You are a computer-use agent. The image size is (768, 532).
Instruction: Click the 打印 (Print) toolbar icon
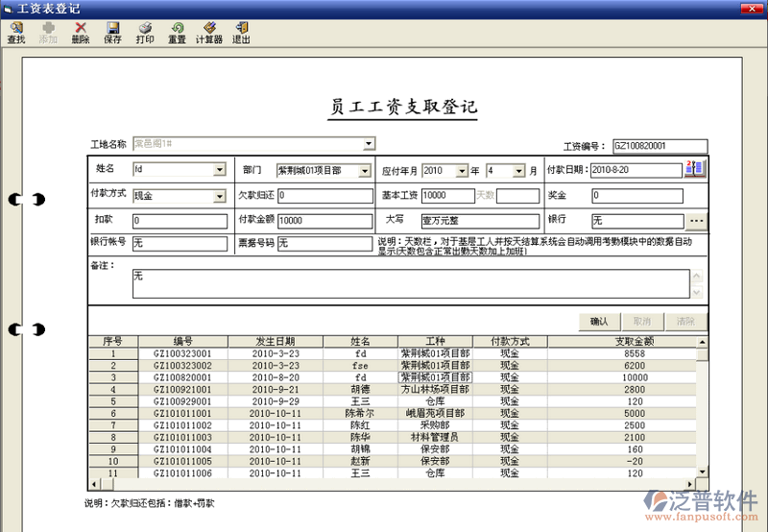pyautogui.click(x=144, y=34)
